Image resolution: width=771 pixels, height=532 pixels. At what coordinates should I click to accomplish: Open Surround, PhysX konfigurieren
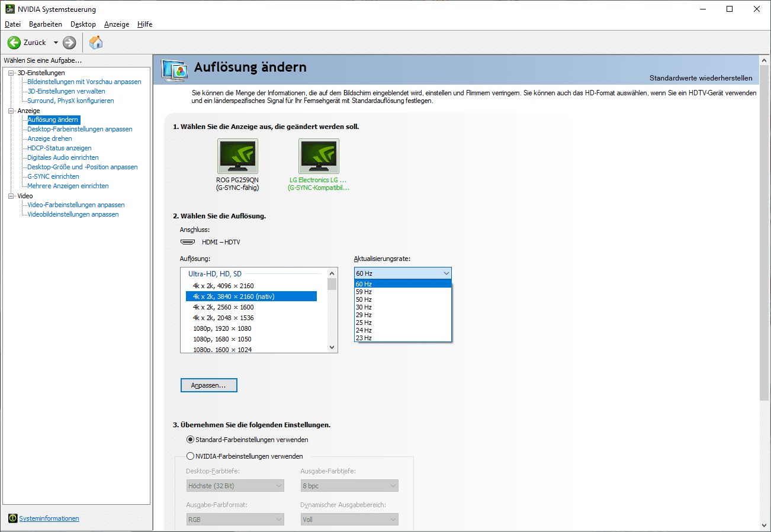[x=70, y=101]
